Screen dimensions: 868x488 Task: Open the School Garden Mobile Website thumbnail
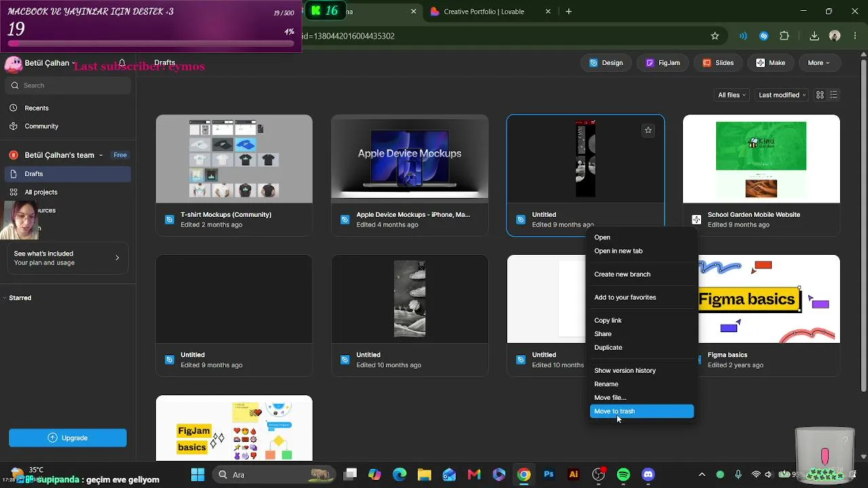tap(762, 159)
